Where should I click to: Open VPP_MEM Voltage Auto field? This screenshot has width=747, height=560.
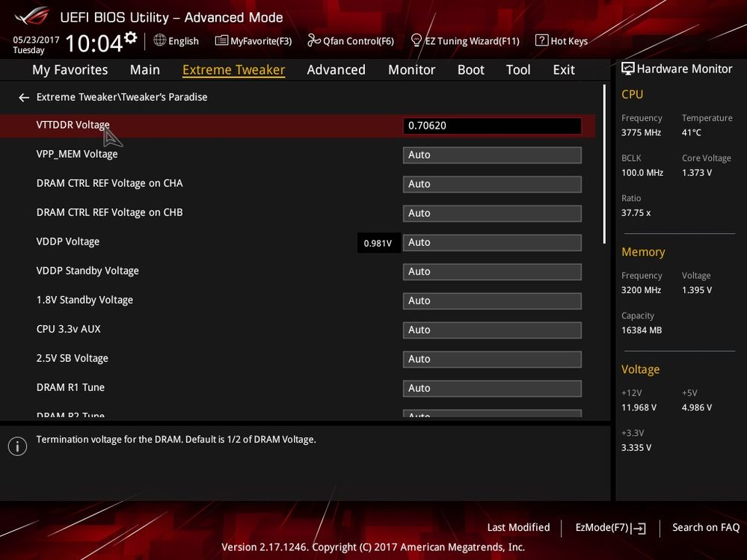(x=492, y=155)
